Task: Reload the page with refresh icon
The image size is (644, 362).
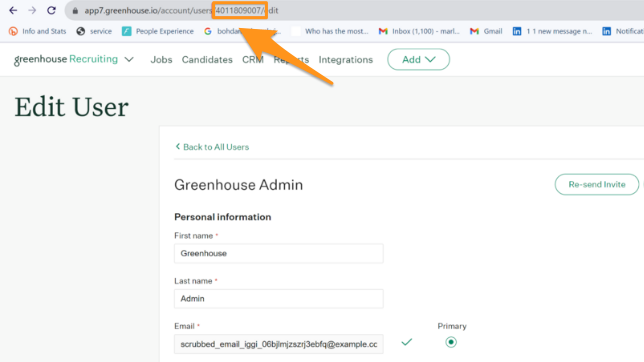Action: pos(51,10)
